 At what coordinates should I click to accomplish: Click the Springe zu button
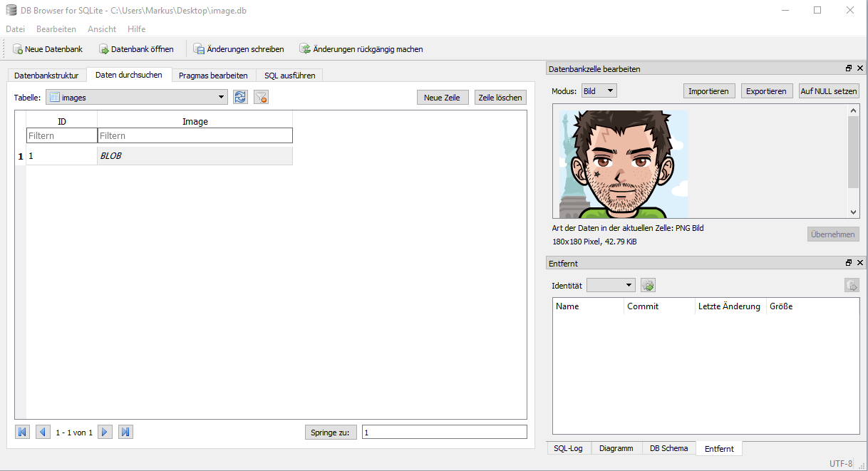[x=330, y=432]
